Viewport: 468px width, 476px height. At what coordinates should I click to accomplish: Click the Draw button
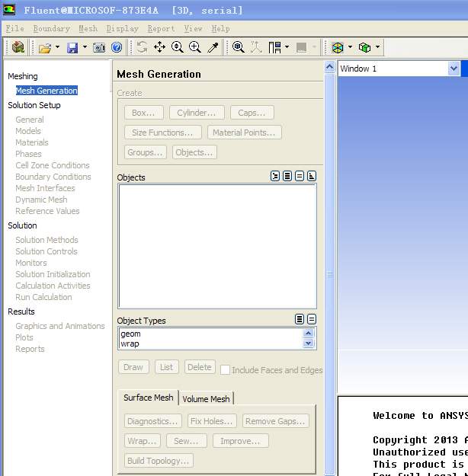[x=133, y=367]
